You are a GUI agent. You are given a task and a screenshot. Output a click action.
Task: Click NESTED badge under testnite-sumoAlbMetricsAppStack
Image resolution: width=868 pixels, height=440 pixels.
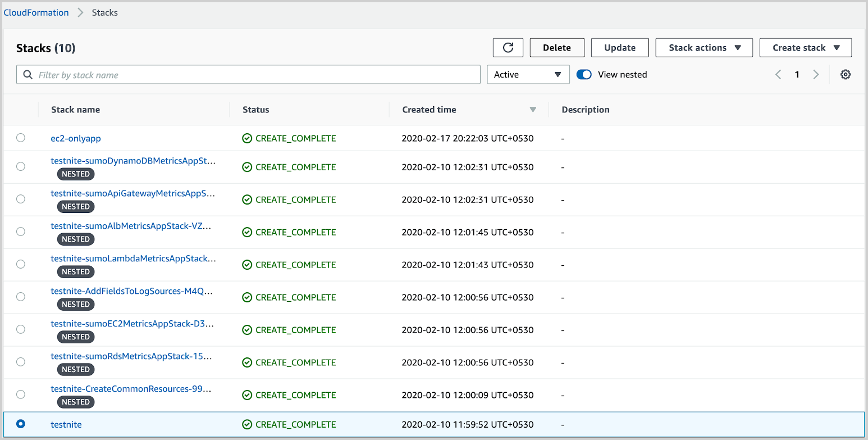click(76, 239)
